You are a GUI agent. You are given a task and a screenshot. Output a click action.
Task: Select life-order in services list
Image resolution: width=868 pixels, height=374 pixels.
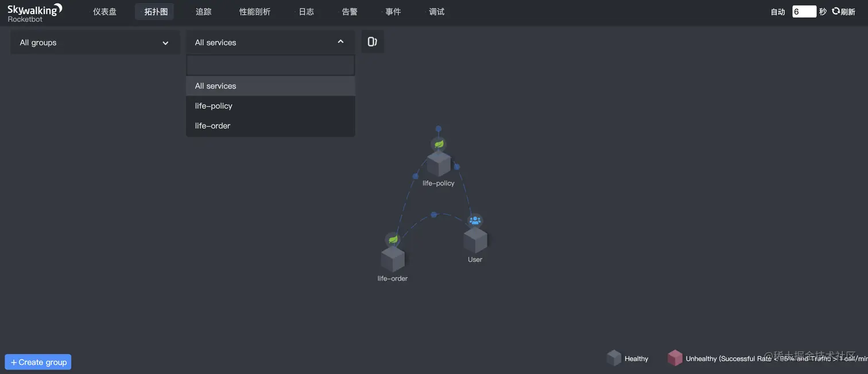[270, 126]
